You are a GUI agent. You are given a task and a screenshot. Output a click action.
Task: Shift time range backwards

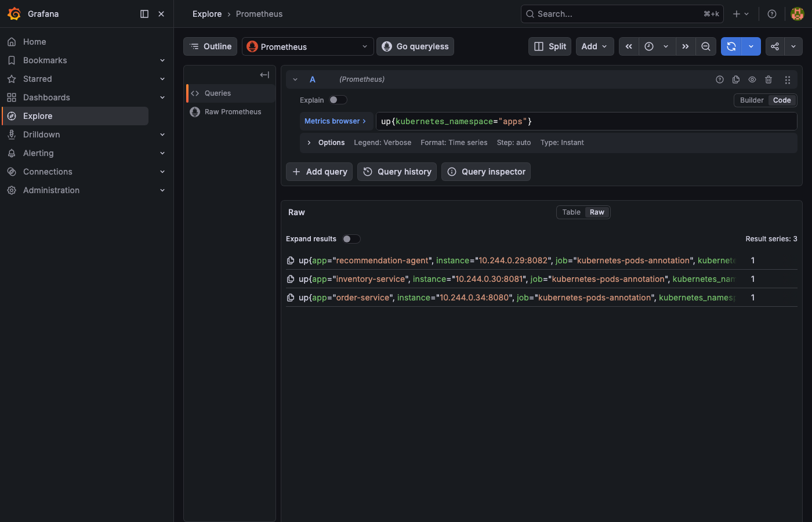pos(629,46)
